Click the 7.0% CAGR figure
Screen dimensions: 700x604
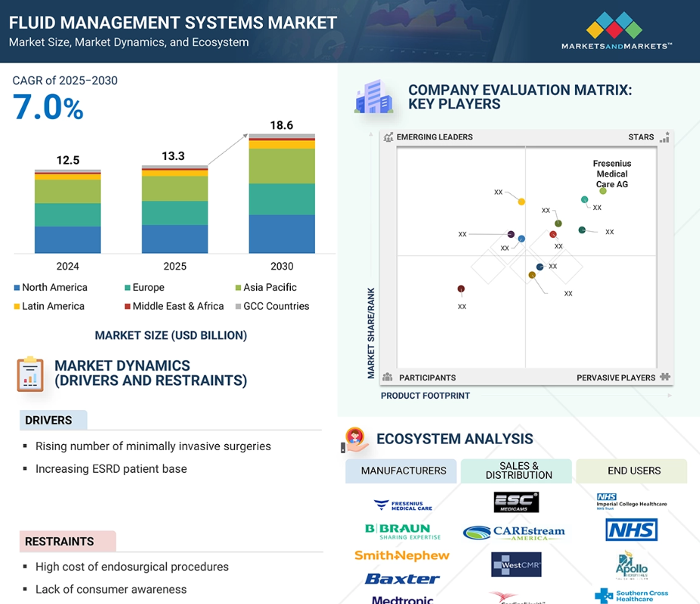click(48, 107)
